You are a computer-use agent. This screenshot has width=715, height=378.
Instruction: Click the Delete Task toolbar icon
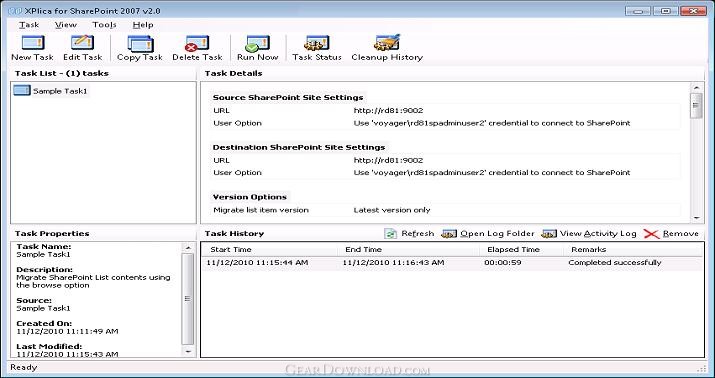(197, 44)
